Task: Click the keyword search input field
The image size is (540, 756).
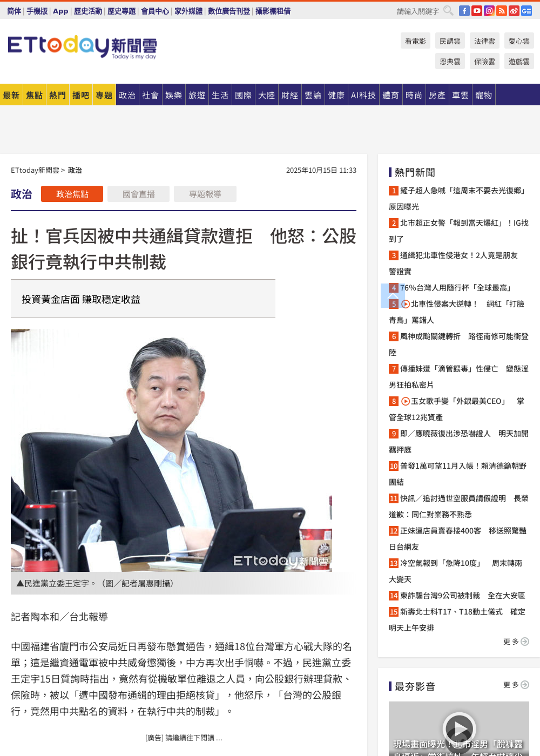Action: pos(417,11)
